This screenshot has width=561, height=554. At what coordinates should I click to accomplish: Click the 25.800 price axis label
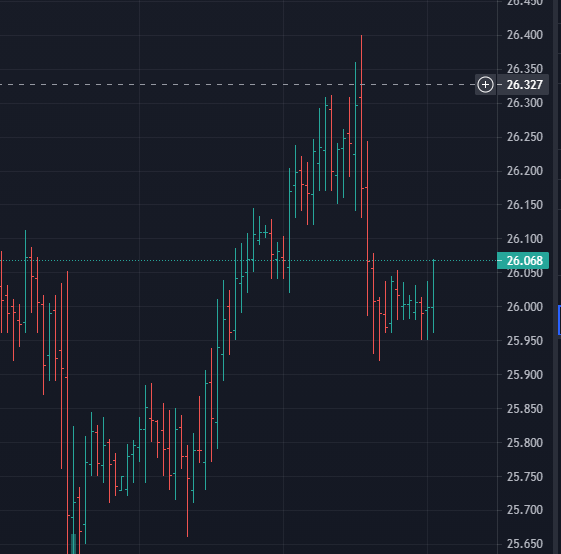[x=525, y=443]
